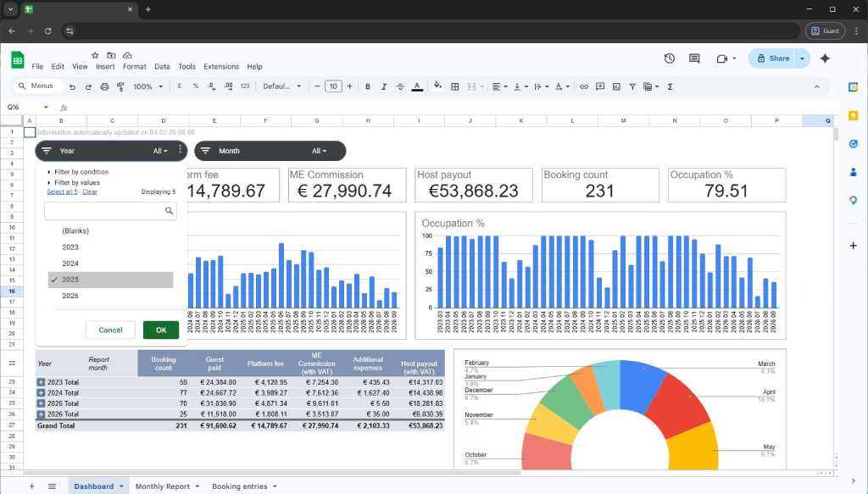868x494 pixels.
Task: Insert a chart icon
Action: [x=616, y=86]
